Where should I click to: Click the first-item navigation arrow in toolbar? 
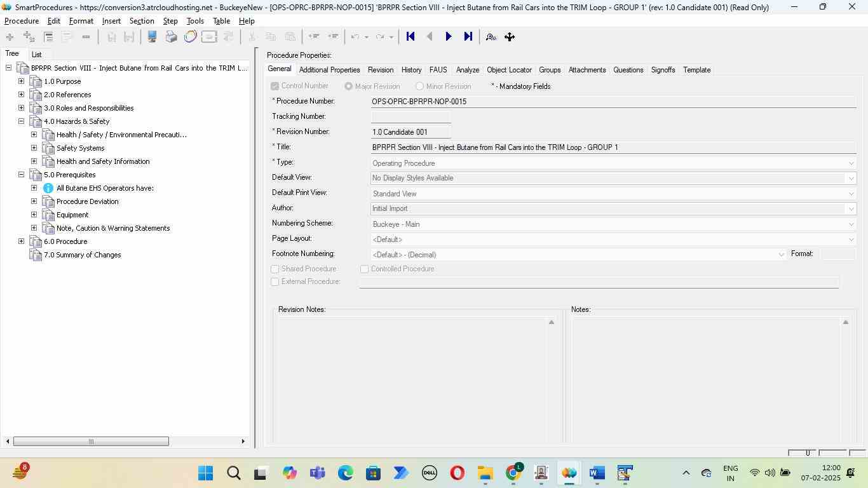[x=410, y=37]
